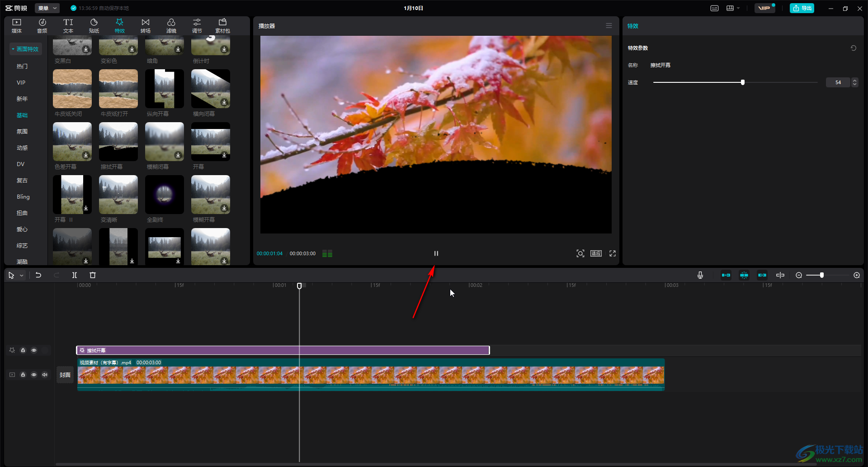Mute the main video track audio
The image size is (868, 467).
tap(45, 375)
